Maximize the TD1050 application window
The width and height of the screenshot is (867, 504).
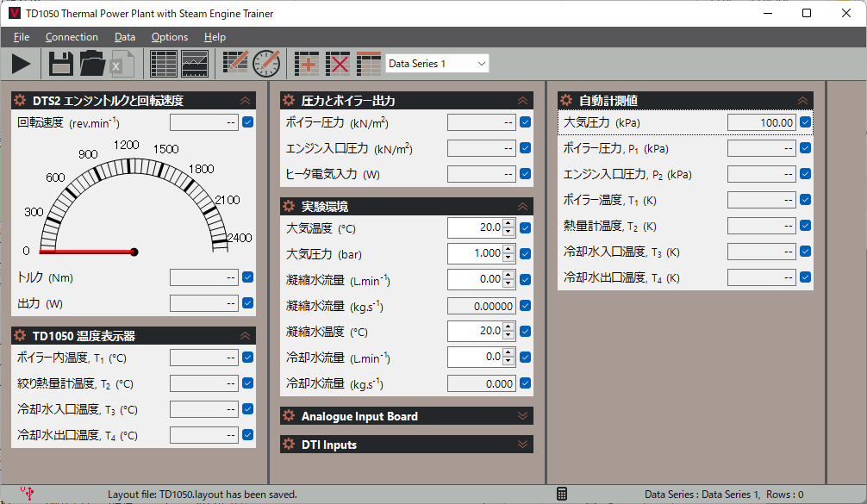coord(807,13)
